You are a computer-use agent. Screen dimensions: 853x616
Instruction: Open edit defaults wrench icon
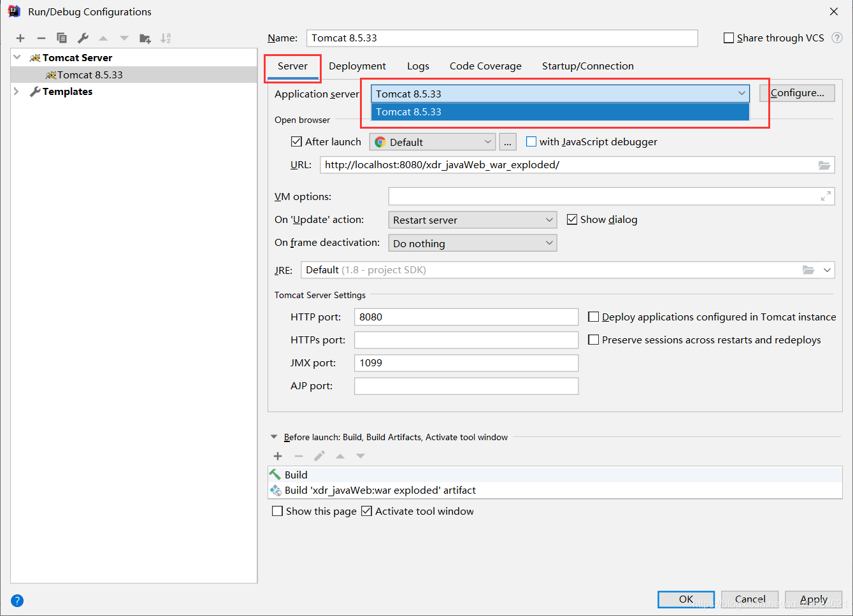(x=83, y=38)
